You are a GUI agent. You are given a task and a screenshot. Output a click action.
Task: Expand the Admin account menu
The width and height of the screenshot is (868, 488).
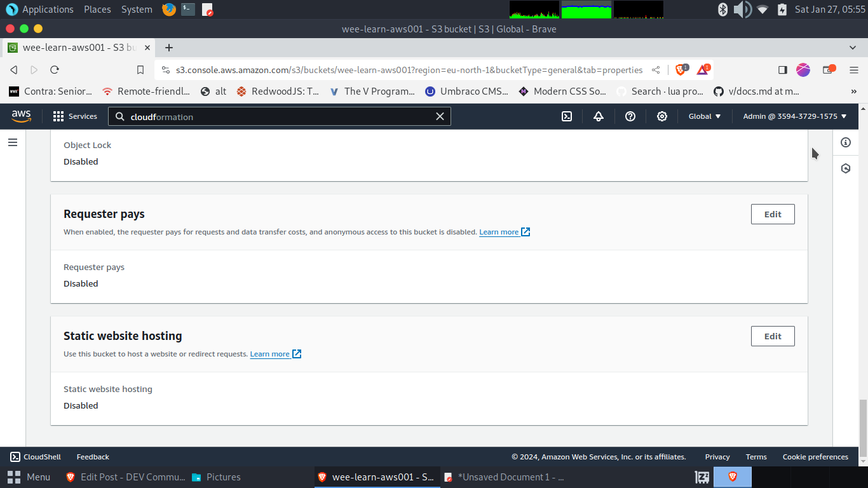(795, 116)
